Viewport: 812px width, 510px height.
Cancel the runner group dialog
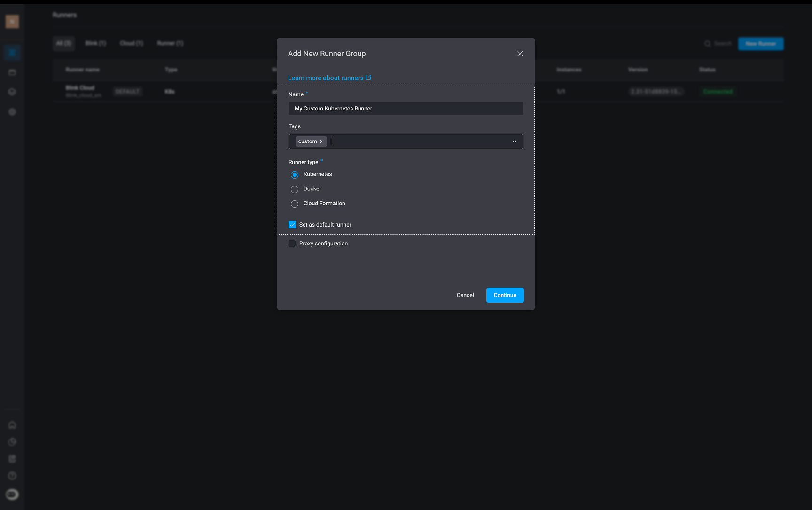point(465,295)
